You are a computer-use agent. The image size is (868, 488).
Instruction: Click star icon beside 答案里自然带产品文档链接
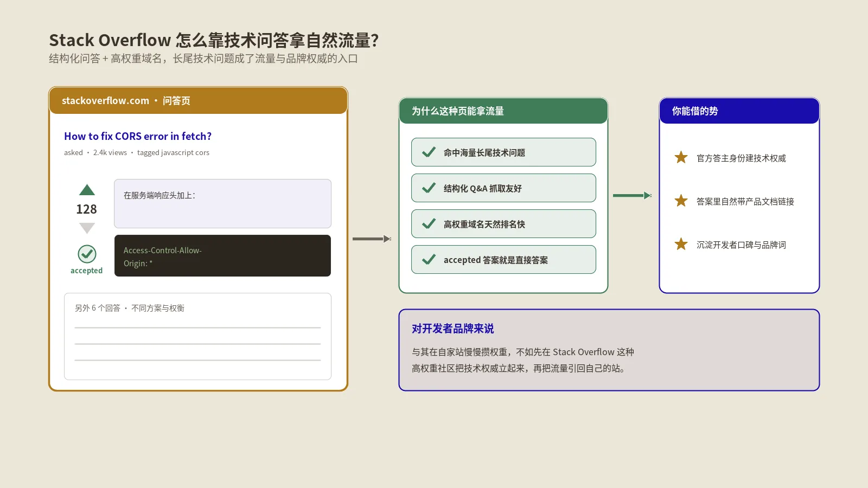(681, 201)
